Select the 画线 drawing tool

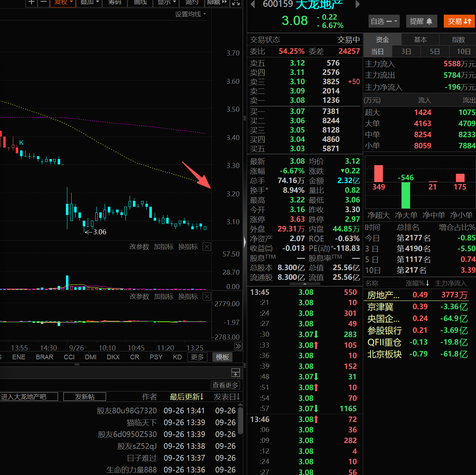pos(140,3)
